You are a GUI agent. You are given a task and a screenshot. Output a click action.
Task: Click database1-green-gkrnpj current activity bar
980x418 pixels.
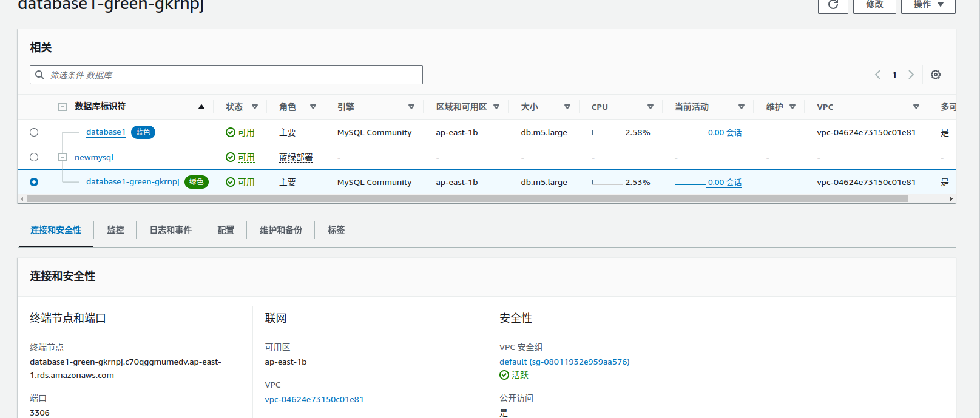691,182
